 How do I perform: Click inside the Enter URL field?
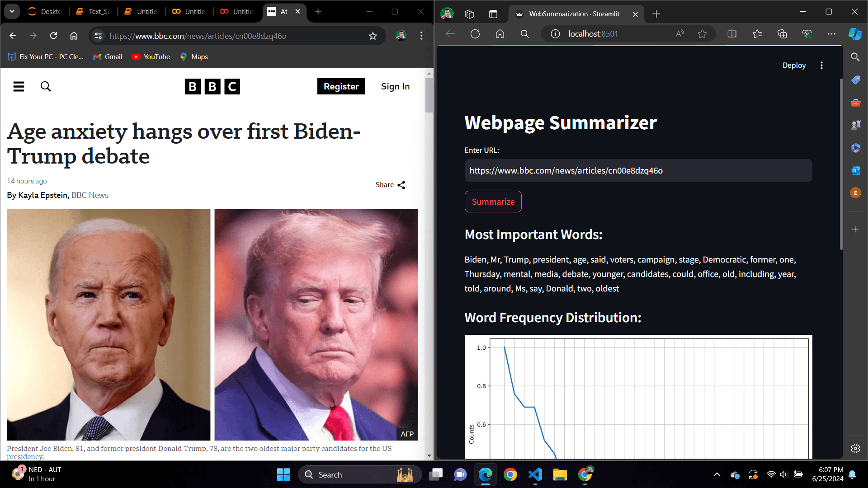(638, 170)
